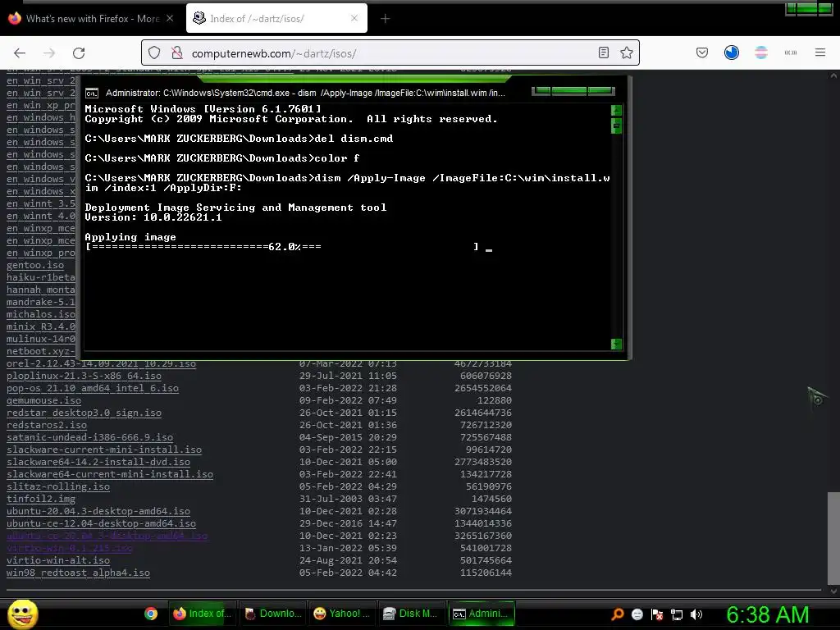Click the pink-blue striped extension icon
The height and width of the screenshot is (630, 840).
pos(760,52)
